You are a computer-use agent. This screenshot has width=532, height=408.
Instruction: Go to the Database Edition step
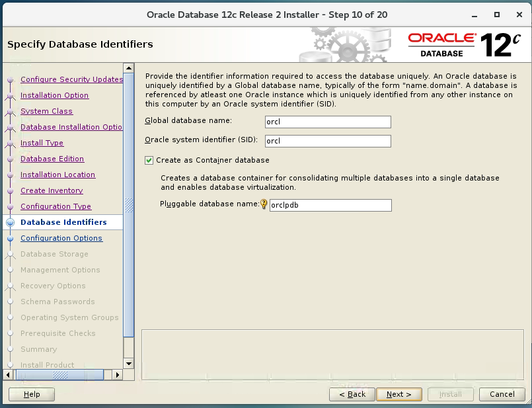pos(52,159)
